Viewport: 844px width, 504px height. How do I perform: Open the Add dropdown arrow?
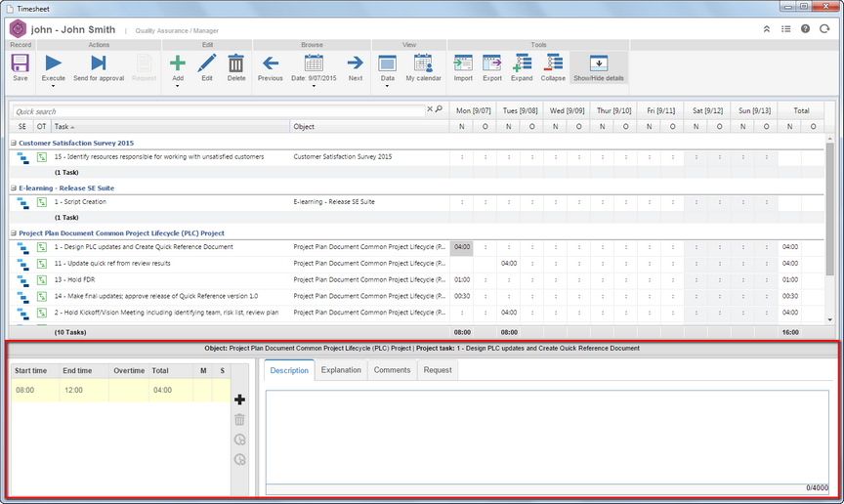(178, 86)
